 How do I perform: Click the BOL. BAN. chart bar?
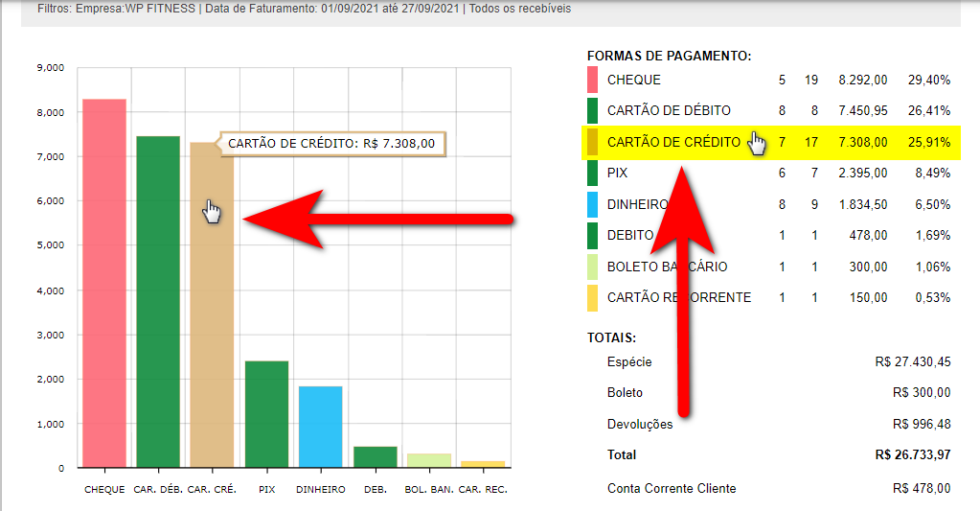tap(428, 460)
